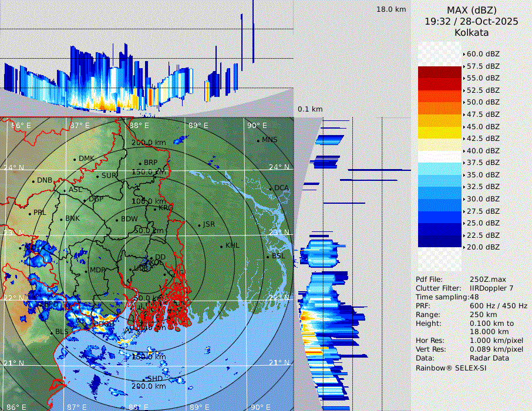Click the 19:32 / 28-Oct-2025 timestamp
The height and width of the screenshot is (411, 532).
(472, 21)
